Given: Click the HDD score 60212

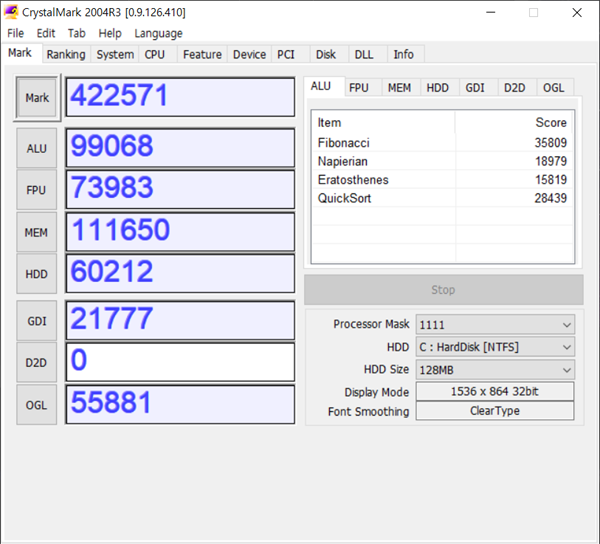Looking at the screenshot, I should coord(181,274).
